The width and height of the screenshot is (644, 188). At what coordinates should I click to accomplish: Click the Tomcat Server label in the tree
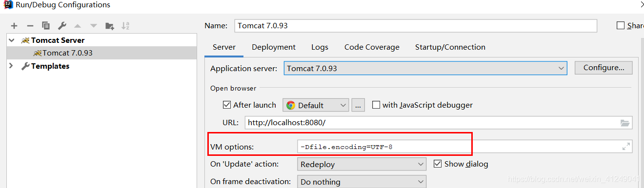58,40
